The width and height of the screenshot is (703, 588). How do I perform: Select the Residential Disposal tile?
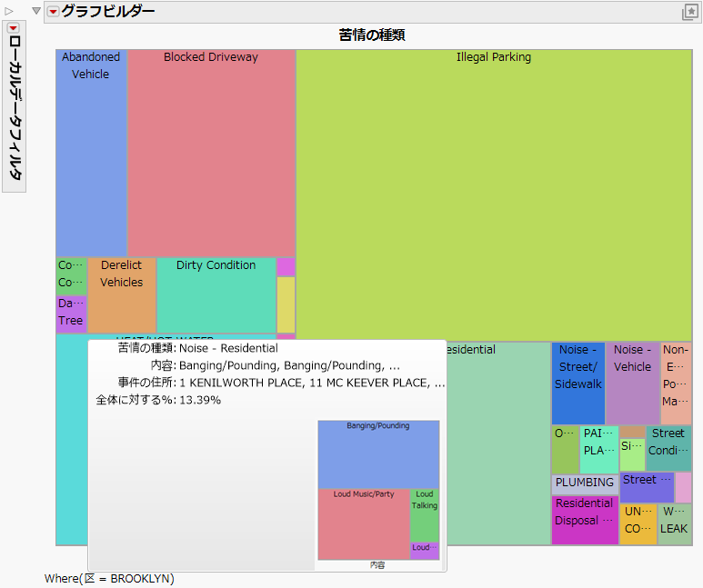(585, 520)
